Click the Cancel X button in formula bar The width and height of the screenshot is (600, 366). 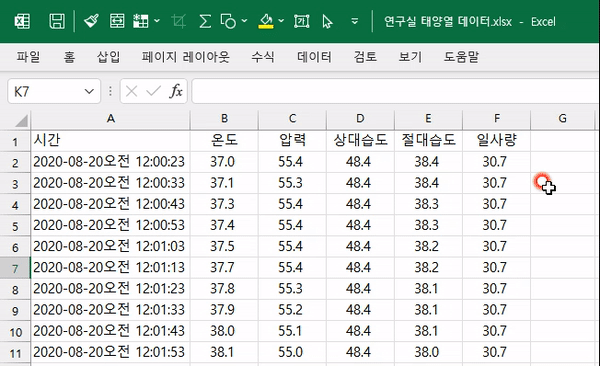[131, 91]
